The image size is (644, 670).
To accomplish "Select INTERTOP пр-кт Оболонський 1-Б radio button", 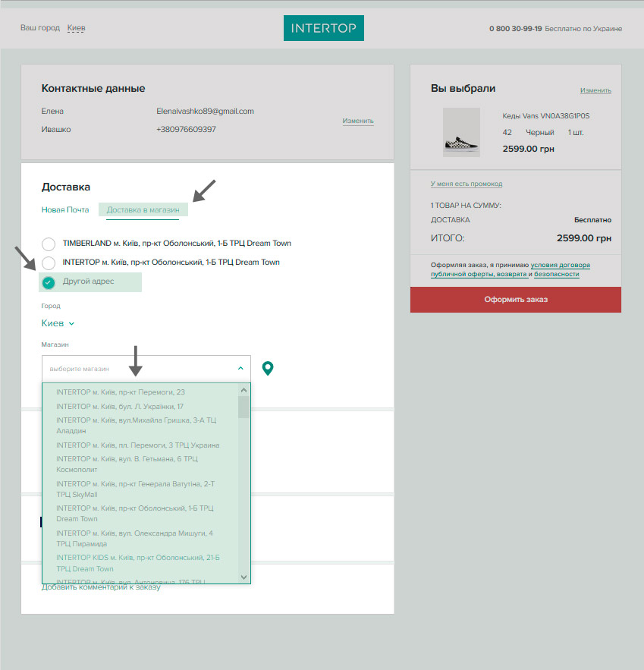I will click(49, 263).
